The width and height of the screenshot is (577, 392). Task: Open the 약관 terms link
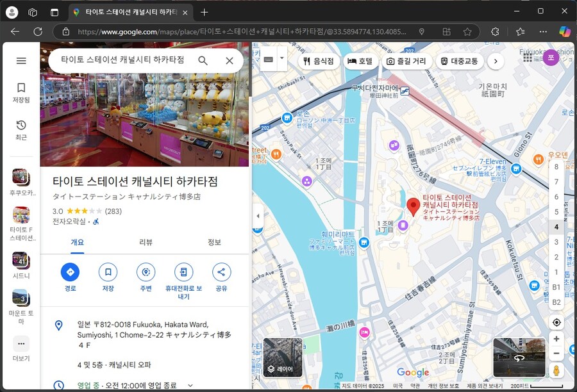pyautogui.click(x=415, y=386)
